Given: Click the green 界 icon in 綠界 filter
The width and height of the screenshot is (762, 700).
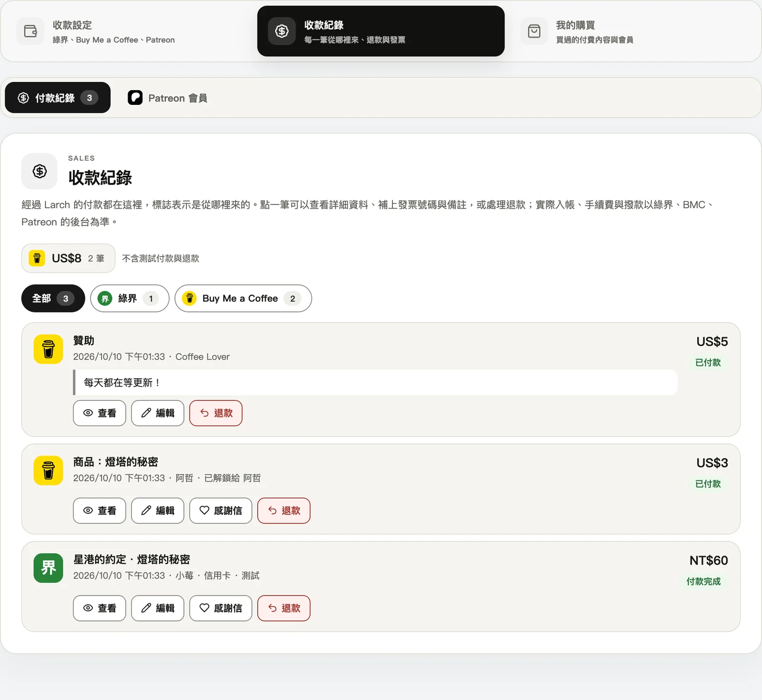Looking at the screenshot, I should pos(105,298).
